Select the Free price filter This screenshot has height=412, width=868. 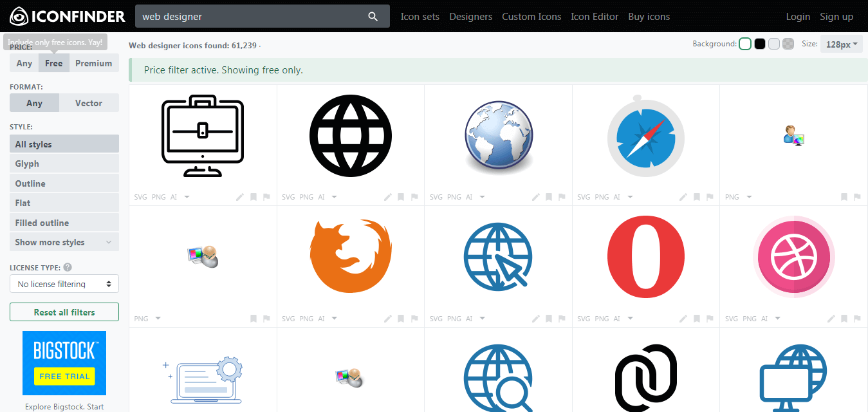pos(54,63)
